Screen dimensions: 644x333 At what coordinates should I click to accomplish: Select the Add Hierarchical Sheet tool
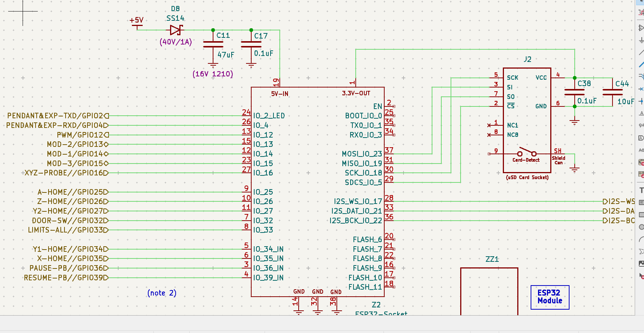point(641,162)
